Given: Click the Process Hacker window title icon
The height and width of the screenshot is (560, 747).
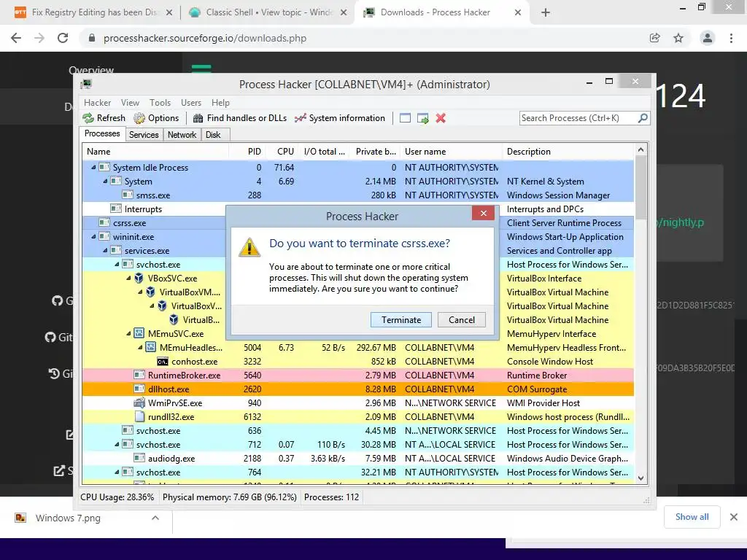Looking at the screenshot, I should pos(86,85).
